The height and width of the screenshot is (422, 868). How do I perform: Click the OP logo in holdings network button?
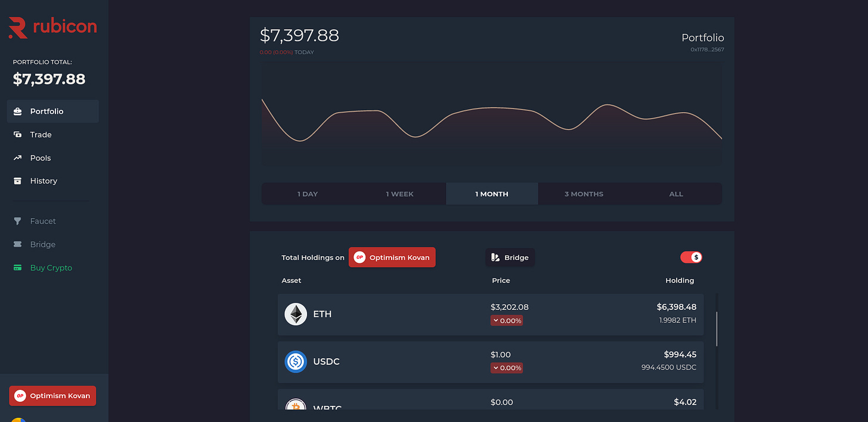[359, 257]
